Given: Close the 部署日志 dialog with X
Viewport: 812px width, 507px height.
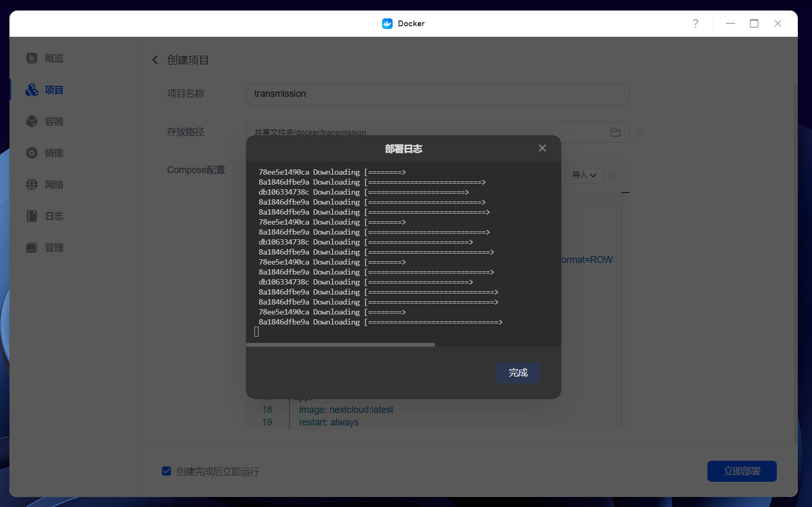Looking at the screenshot, I should (542, 148).
